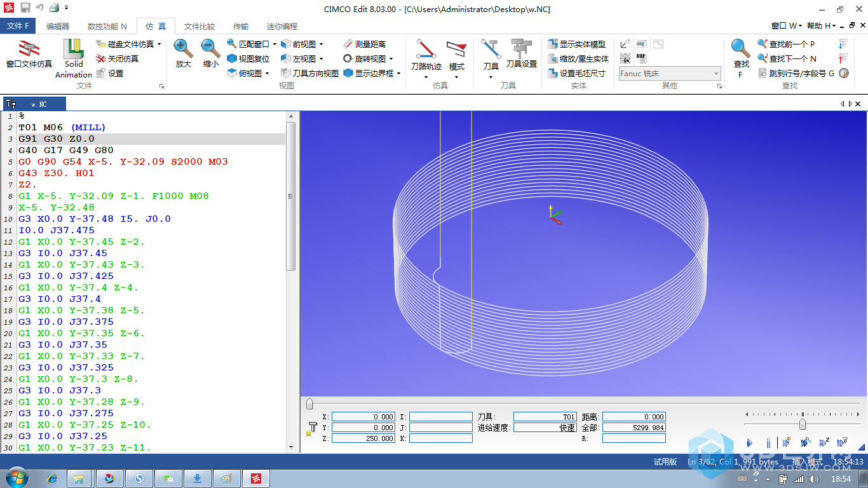868x488 pixels.
Task: Switch to 俯视图 top view
Action: click(x=244, y=73)
